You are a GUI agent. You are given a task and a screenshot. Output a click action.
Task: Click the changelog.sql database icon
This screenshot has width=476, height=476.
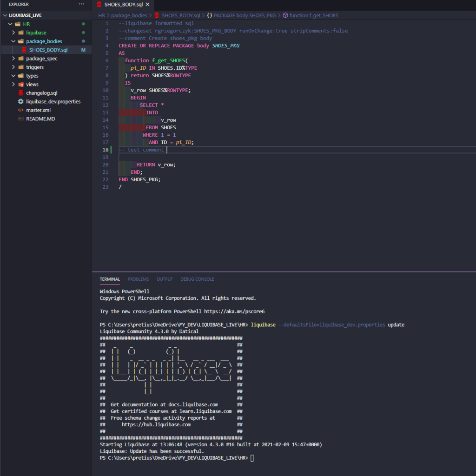21,93
